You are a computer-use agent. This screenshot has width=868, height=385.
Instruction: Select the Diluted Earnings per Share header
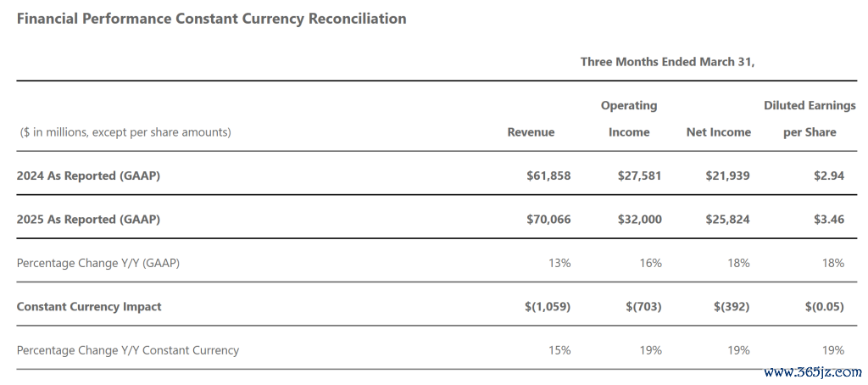(x=810, y=119)
